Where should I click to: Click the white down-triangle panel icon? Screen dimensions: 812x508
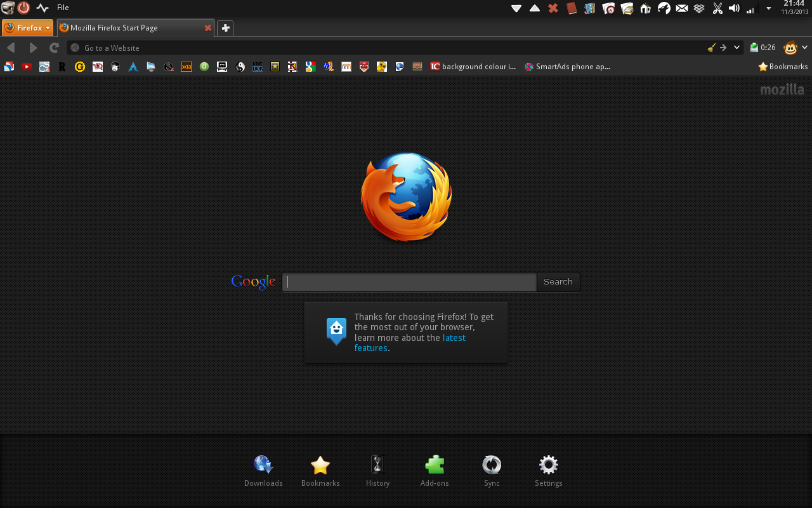pos(516,8)
